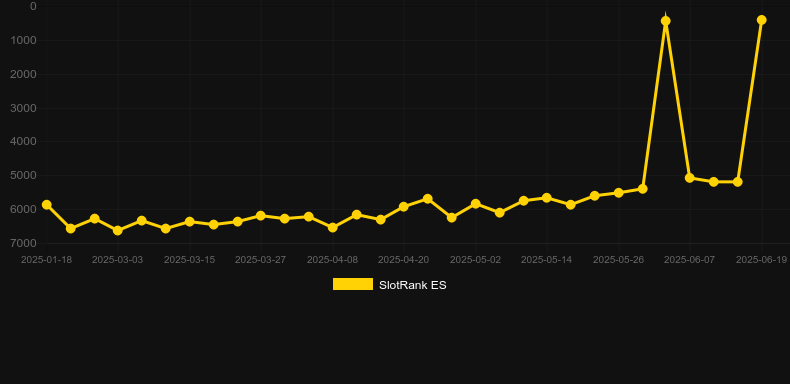Select the data point above 2025-03-03

pyautogui.click(x=118, y=230)
